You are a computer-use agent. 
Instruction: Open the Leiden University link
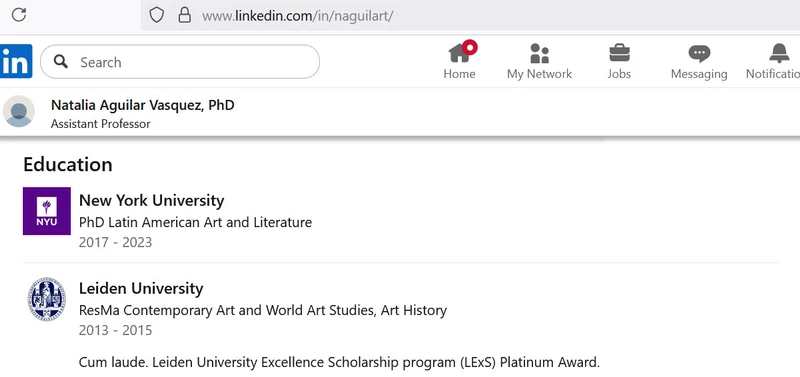[x=141, y=288]
